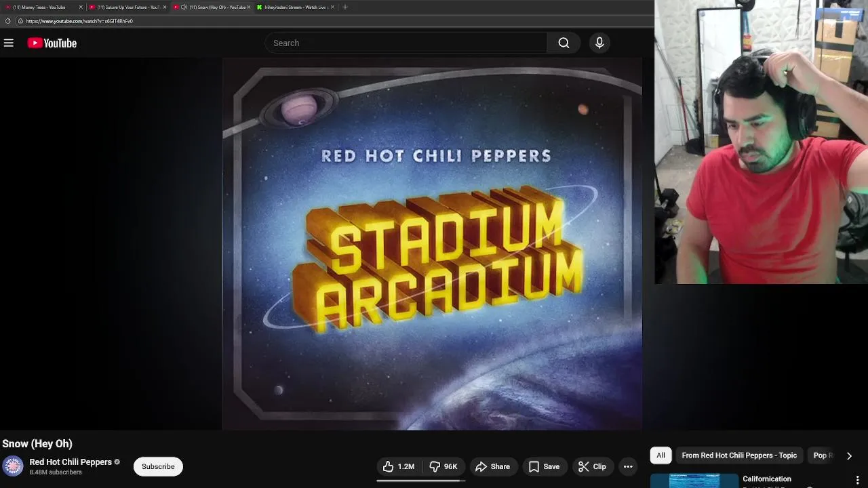The image size is (868, 488).
Task: Start voice search with the microphone icon
Action: [x=599, y=43]
